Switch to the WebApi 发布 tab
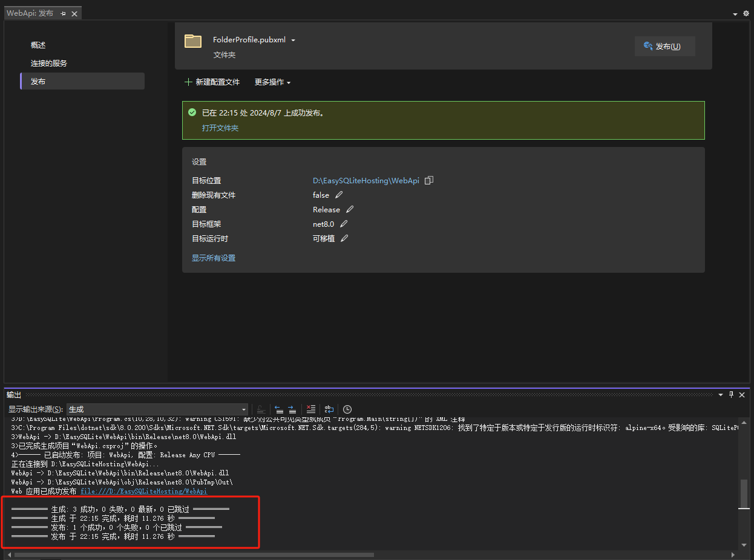 tap(30, 12)
